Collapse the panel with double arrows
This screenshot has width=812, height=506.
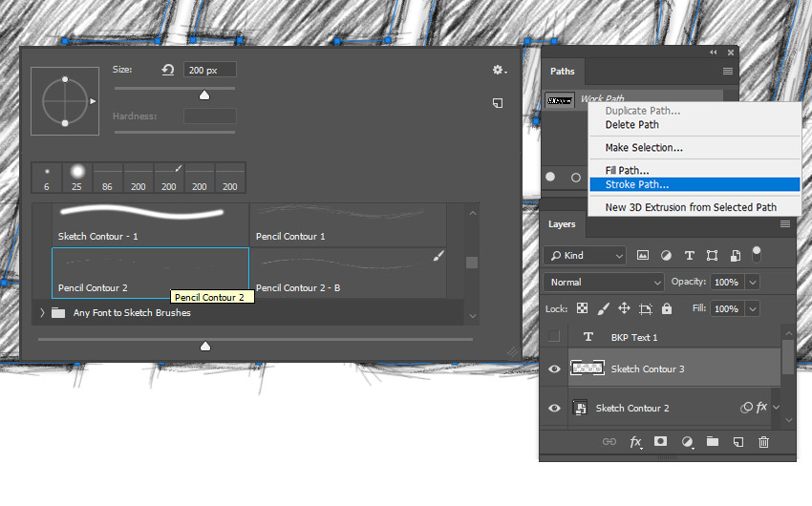tap(713, 53)
